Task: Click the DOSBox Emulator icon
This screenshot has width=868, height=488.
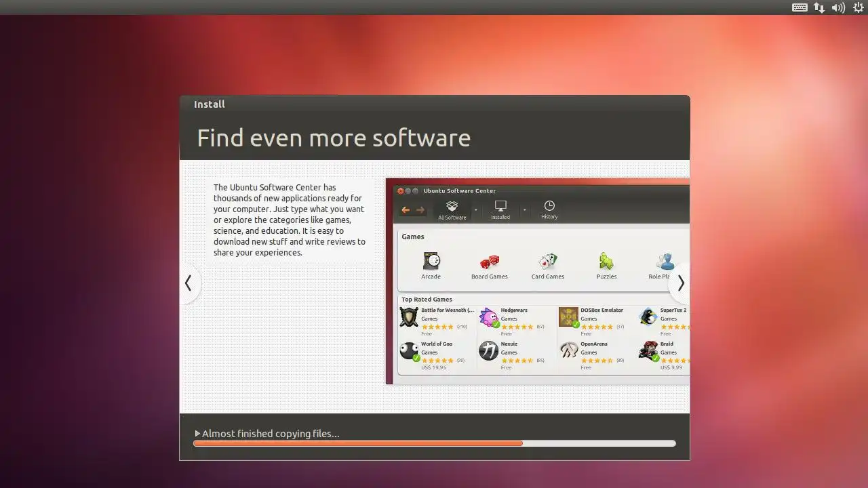Action: 568,317
